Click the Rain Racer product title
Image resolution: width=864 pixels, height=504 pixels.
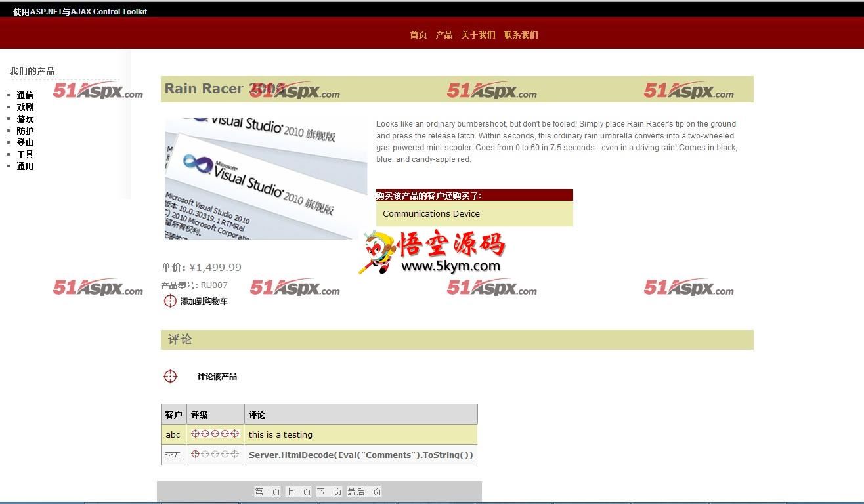(x=225, y=89)
